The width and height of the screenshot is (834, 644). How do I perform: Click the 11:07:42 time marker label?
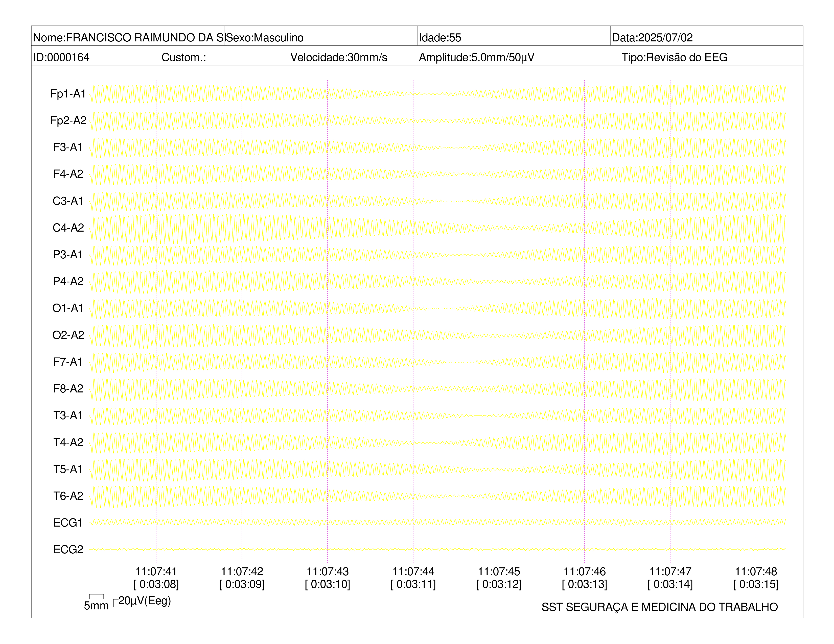pyautogui.click(x=242, y=572)
